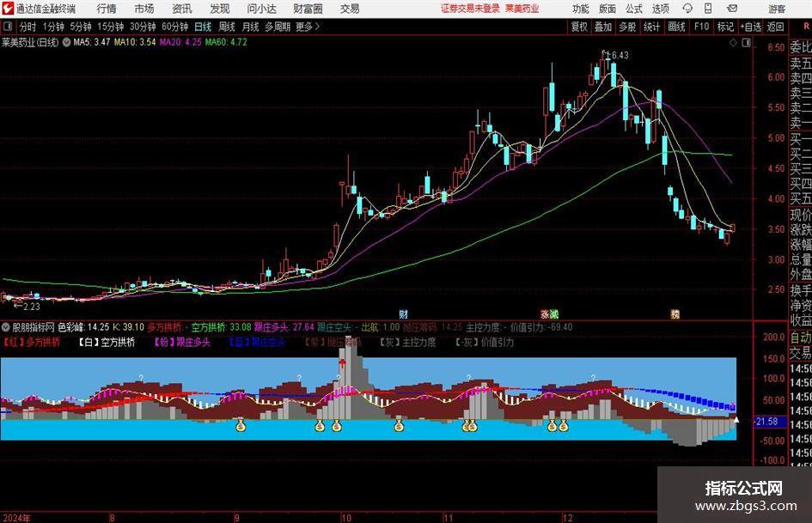The image size is (812, 523).
Task: Click the diamond icon at the chart's top right
Action: click(733, 43)
